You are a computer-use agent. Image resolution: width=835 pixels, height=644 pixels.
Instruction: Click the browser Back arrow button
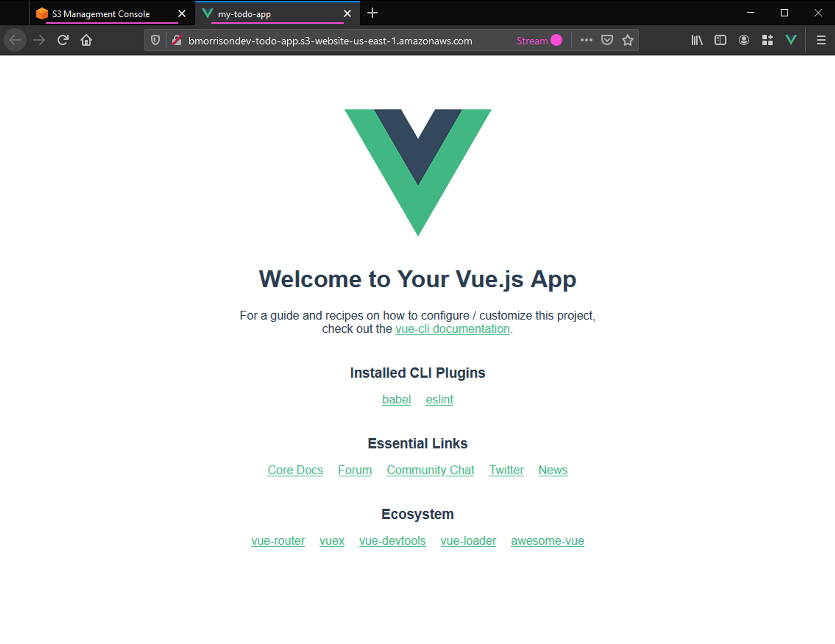pos(15,40)
